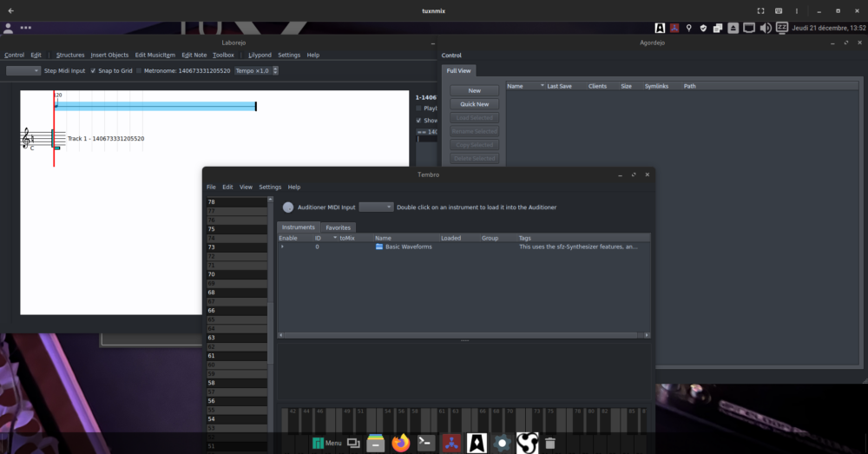Go back with the arrow in tuxnmix title bar

11,10
